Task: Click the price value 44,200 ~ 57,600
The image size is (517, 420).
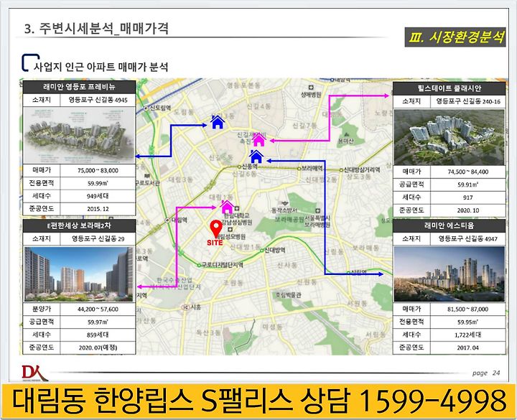Action: (98, 309)
